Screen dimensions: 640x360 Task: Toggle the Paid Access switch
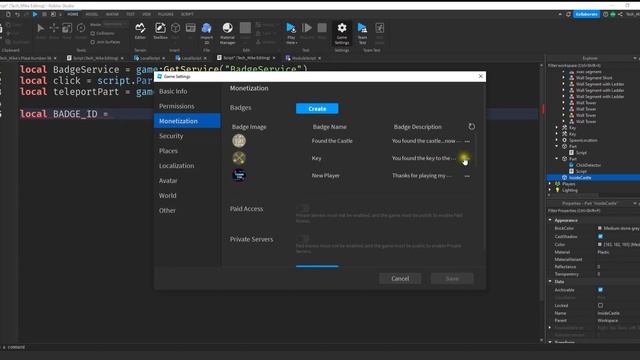tap(302, 208)
